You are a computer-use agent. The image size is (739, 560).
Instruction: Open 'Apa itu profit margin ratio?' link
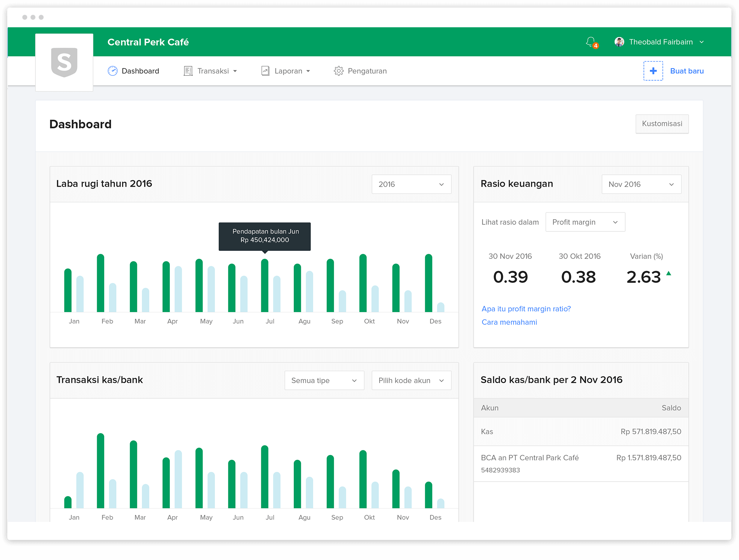pos(526,309)
